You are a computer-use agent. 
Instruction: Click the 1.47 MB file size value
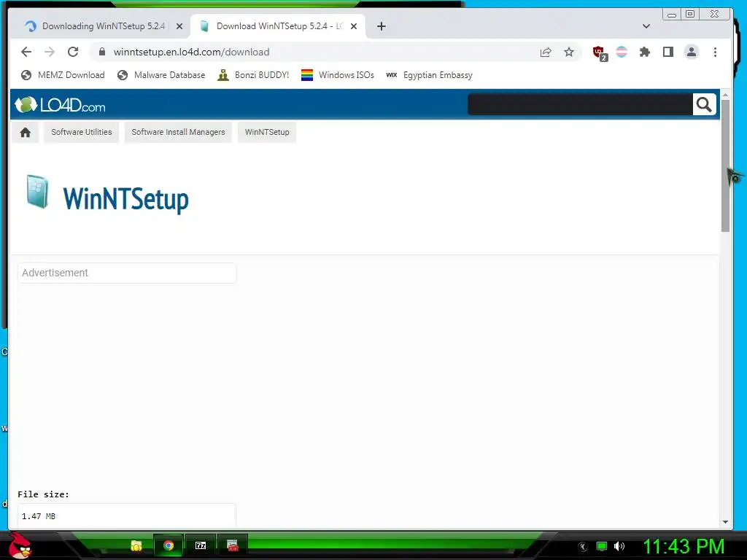tap(39, 516)
